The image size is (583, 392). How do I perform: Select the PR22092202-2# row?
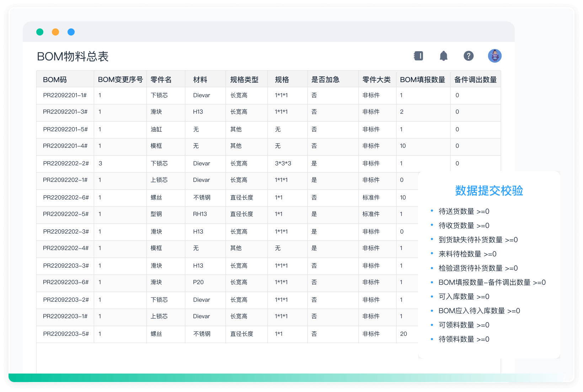[x=65, y=164]
